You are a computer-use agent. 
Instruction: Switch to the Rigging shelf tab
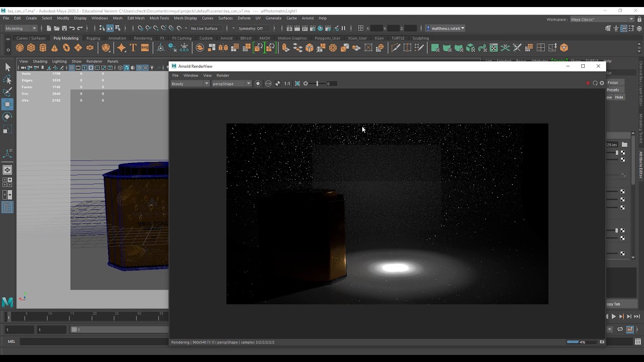pyautogui.click(x=93, y=38)
